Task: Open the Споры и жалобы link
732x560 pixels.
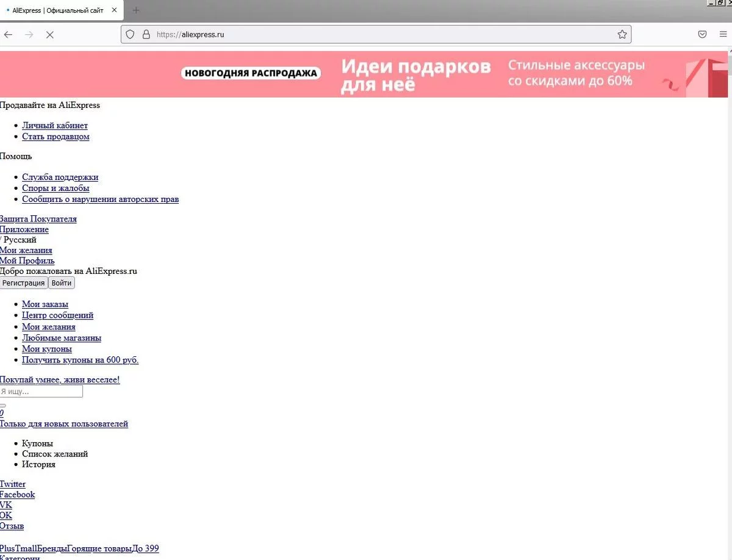Action: coord(56,188)
